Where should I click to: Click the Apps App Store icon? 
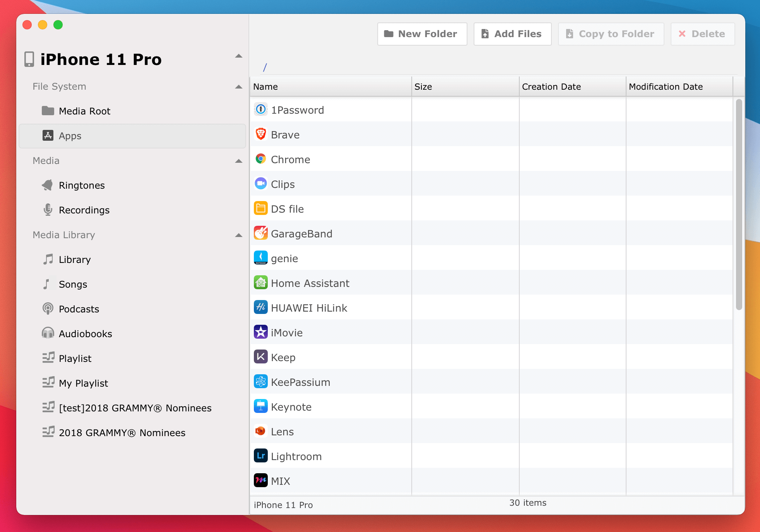click(48, 136)
